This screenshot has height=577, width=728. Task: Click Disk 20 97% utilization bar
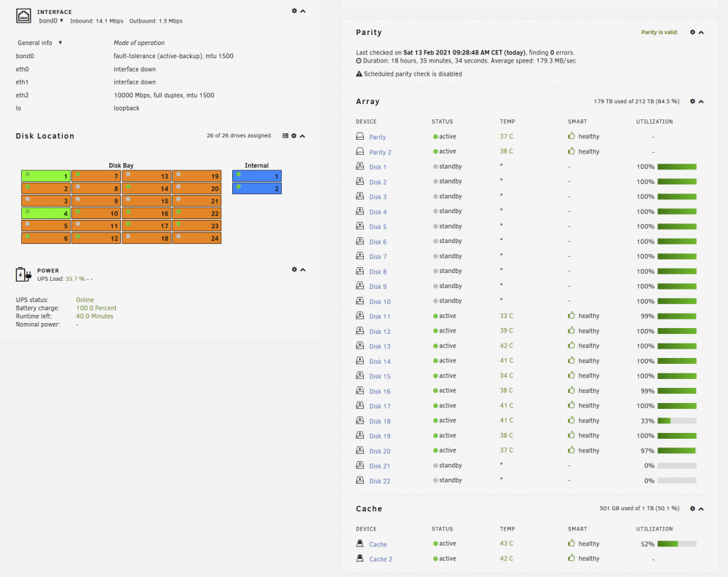[x=677, y=450]
